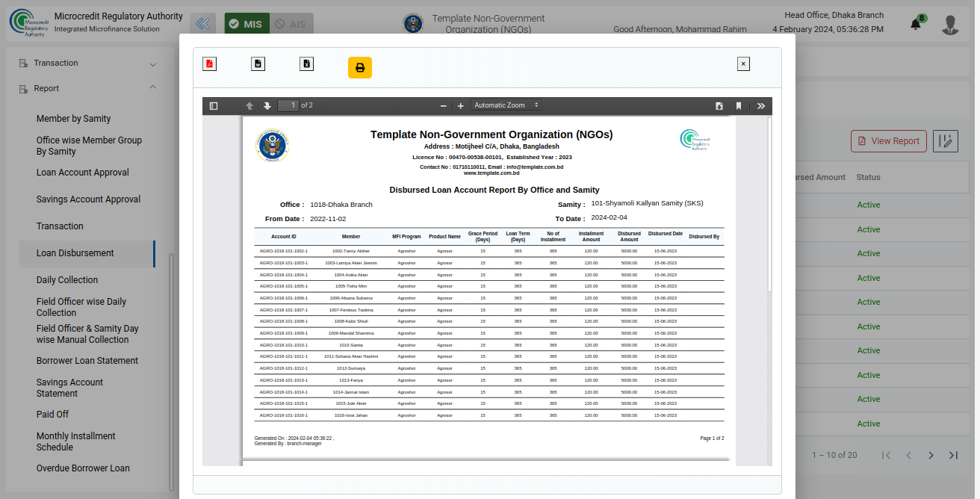
Task: Click the NGO emblem in header bar
Action: (412, 24)
